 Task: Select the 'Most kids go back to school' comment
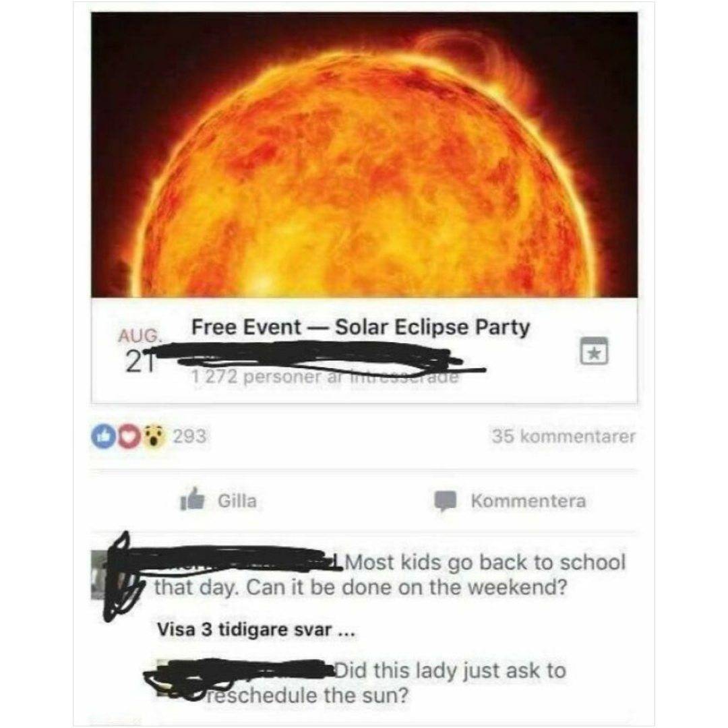390,575
